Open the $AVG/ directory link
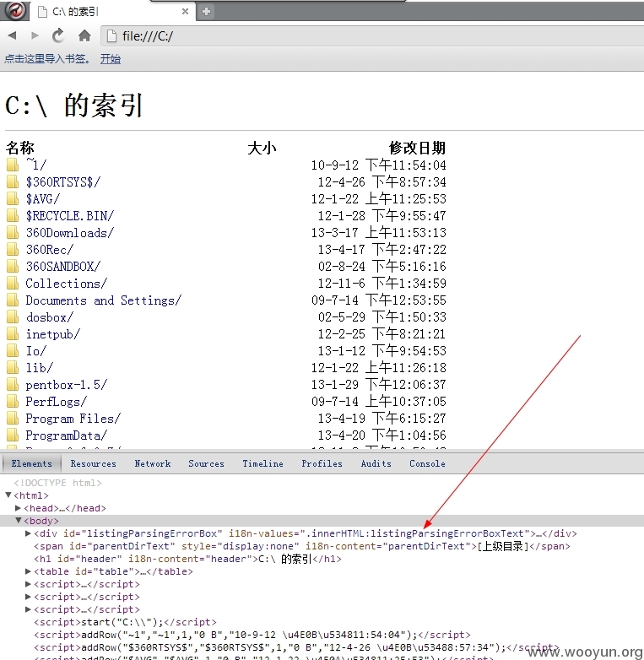 (43, 198)
